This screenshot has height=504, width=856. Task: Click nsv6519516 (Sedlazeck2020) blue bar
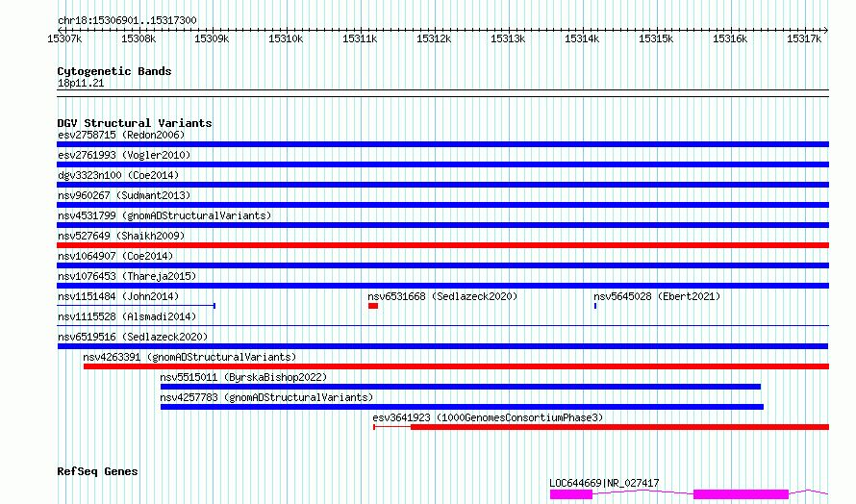pos(442,346)
